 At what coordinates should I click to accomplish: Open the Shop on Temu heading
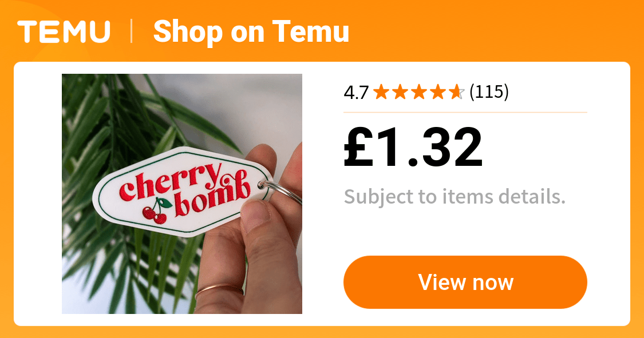tap(251, 32)
